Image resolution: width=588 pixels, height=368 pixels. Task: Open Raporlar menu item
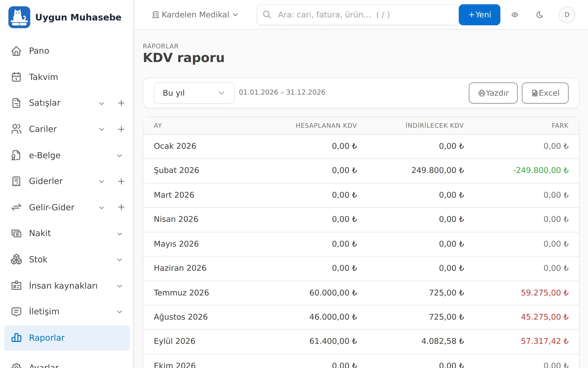tap(67, 338)
